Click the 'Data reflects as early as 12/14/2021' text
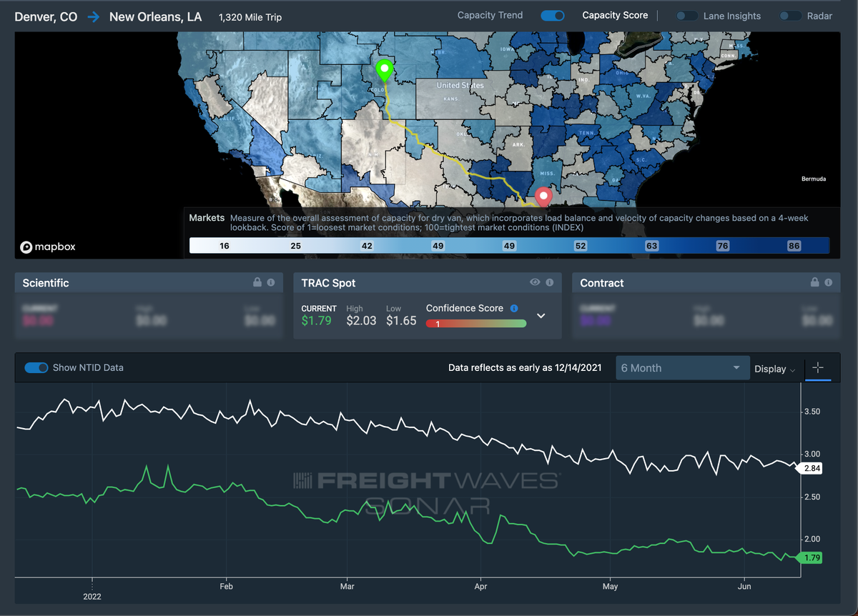Image resolution: width=858 pixels, height=616 pixels. [525, 368]
